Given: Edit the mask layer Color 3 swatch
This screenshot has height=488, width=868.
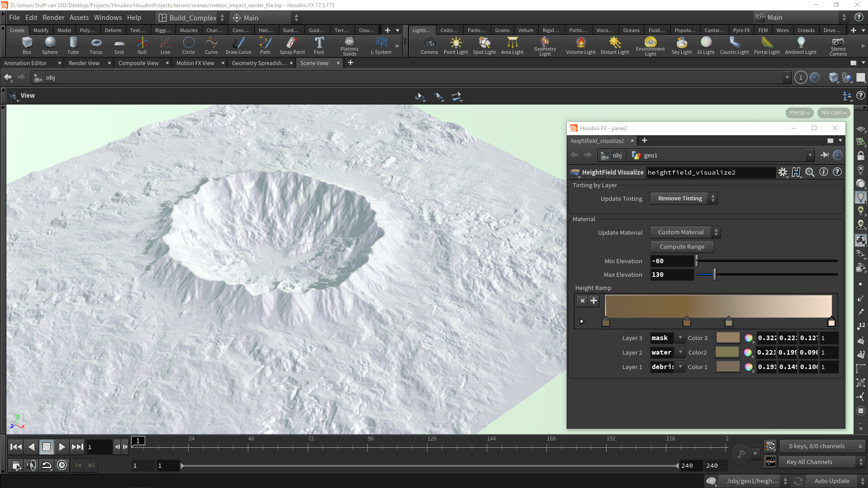Looking at the screenshot, I should [x=728, y=338].
